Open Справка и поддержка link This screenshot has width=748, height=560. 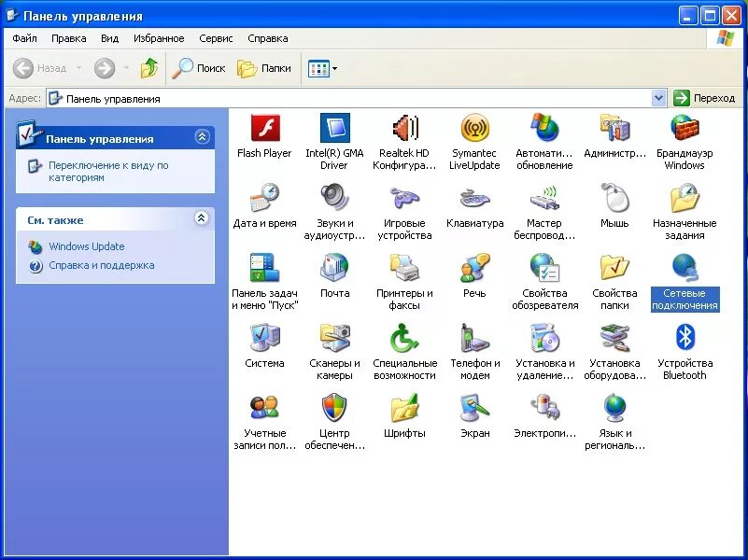coord(102,265)
